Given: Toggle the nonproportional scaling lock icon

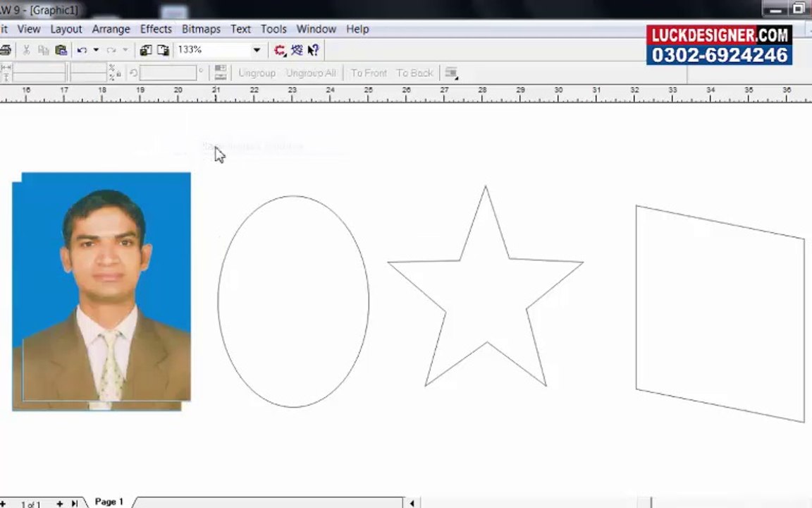Looking at the screenshot, I should click(x=118, y=75).
